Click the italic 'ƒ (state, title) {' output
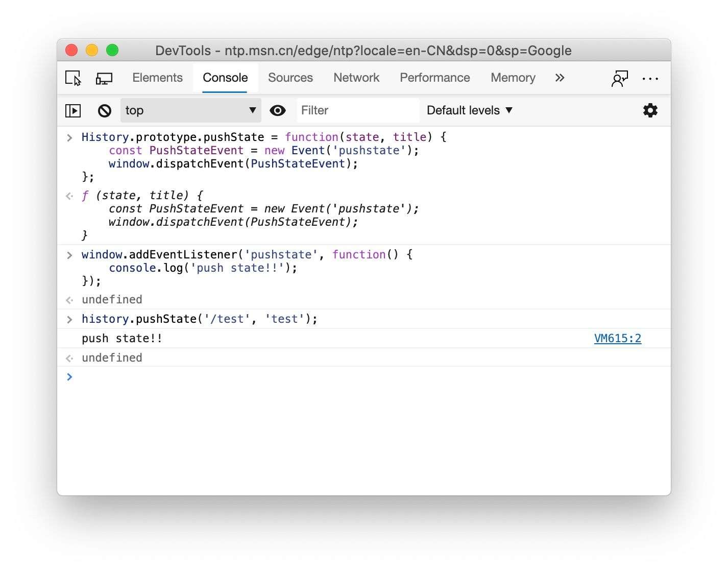The width and height of the screenshot is (728, 571). click(142, 195)
